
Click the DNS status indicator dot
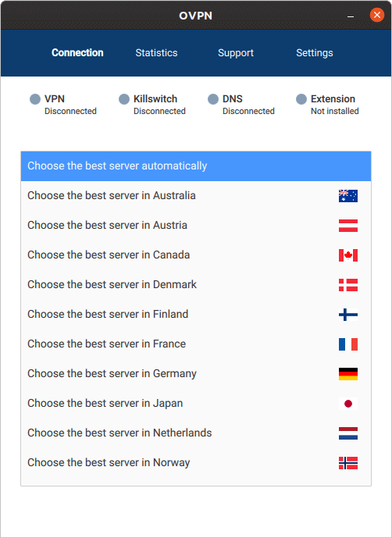[213, 99]
